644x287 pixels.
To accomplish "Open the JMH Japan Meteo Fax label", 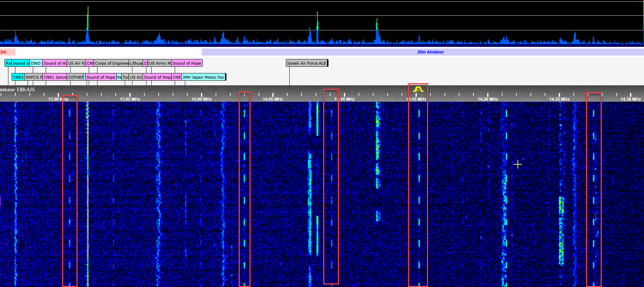I will point(203,77).
